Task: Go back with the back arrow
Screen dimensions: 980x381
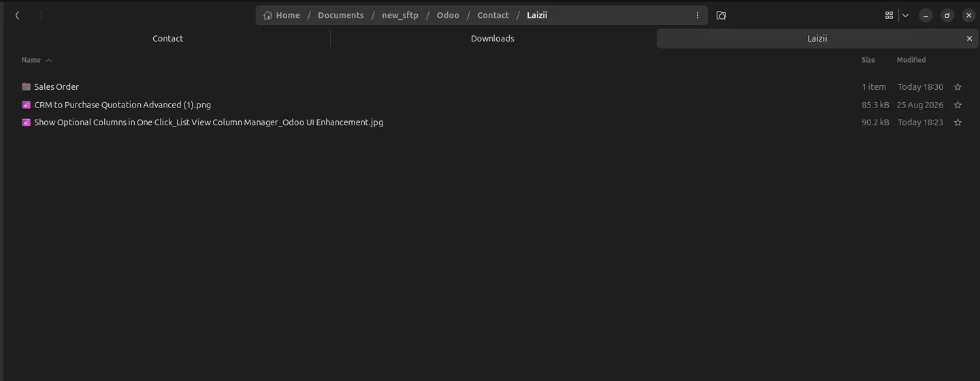Action: pyautogui.click(x=17, y=15)
